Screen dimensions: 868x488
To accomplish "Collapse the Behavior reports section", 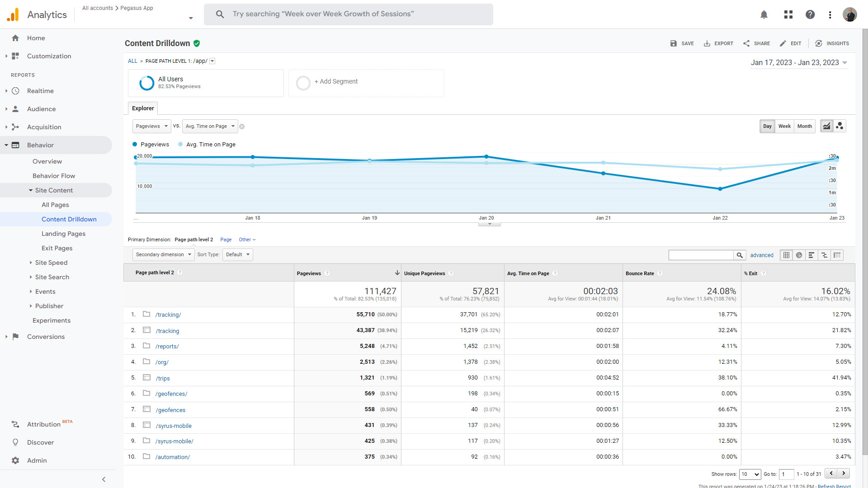I will pyautogui.click(x=6, y=145).
